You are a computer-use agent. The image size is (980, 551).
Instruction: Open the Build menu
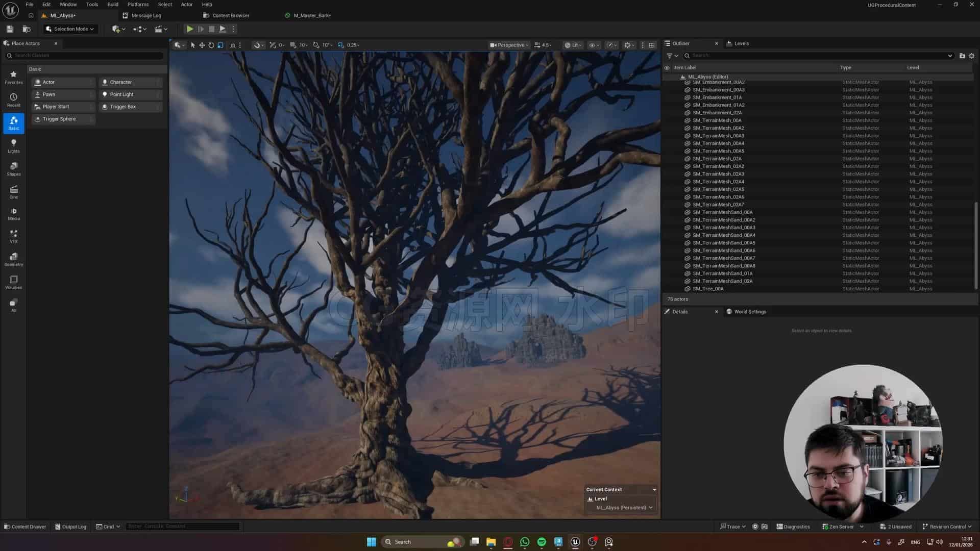coord(113,5)
